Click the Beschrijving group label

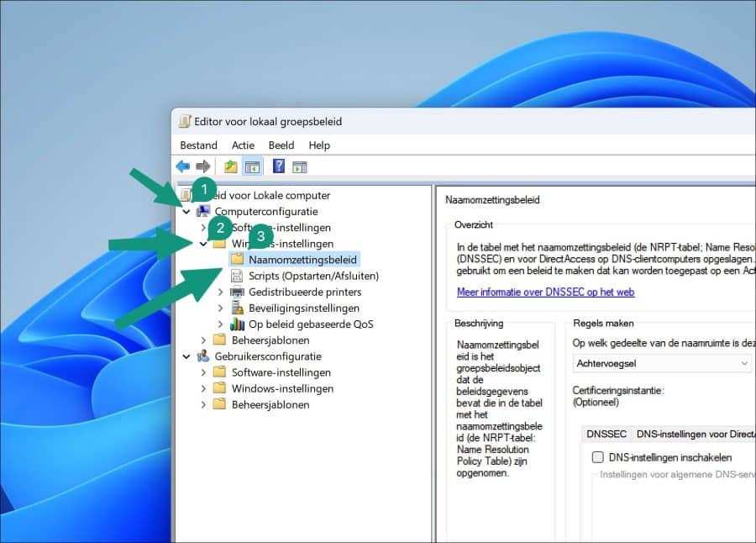(479, 324)
